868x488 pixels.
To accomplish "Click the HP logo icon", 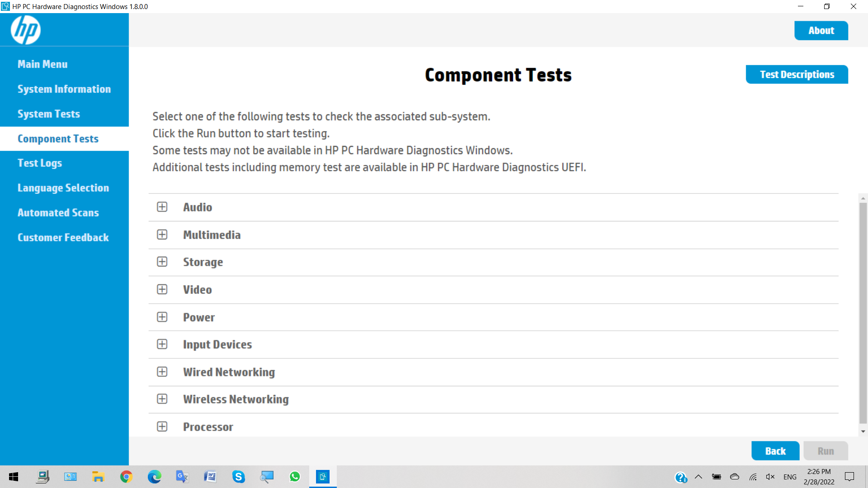I will (26, 30).
